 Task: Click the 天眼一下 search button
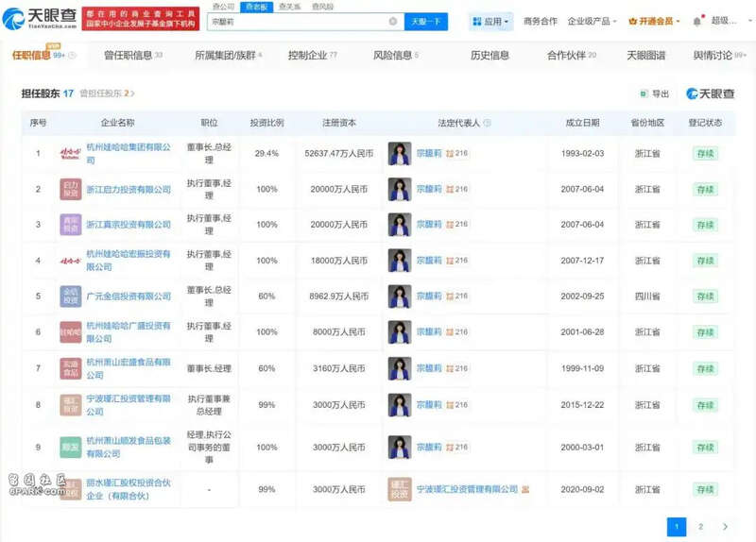click(425, 21)
